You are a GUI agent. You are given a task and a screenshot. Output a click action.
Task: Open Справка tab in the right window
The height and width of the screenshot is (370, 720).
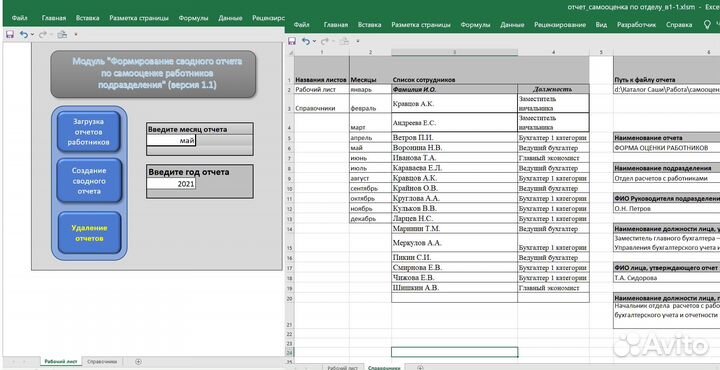pyautogui.click(x=679, y=25)
